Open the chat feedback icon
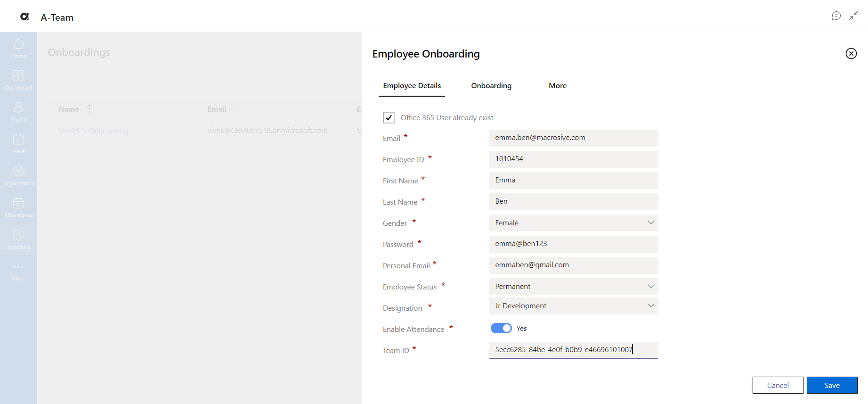 click(x=836, y=16)
